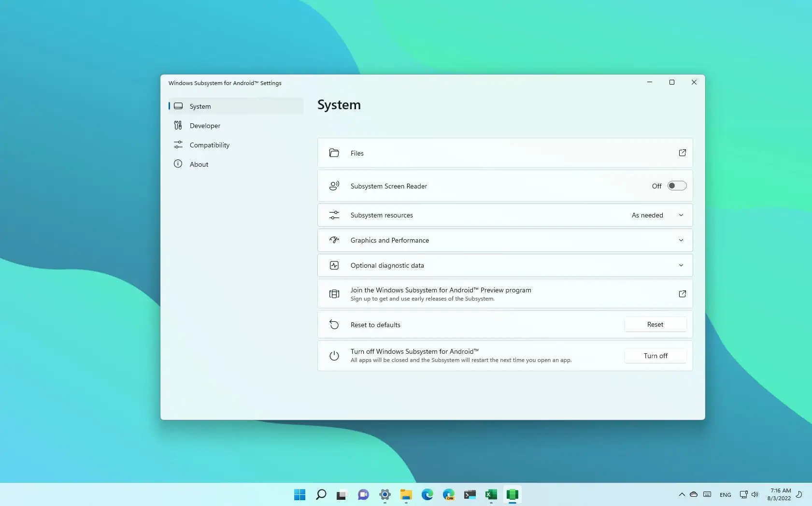Open the Settings gear on the taskbar

tap(385, 494)
